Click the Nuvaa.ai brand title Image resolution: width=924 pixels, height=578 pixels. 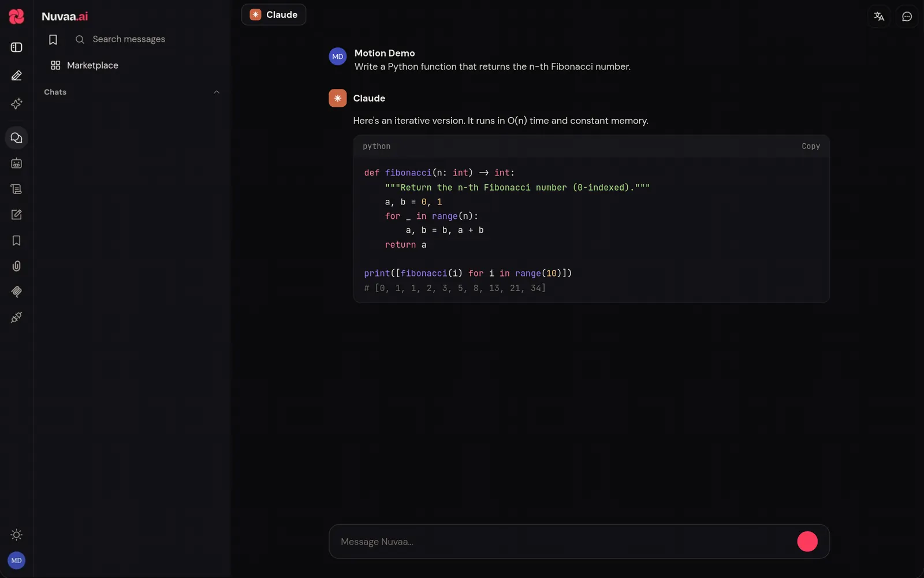[x=65, y=16]
